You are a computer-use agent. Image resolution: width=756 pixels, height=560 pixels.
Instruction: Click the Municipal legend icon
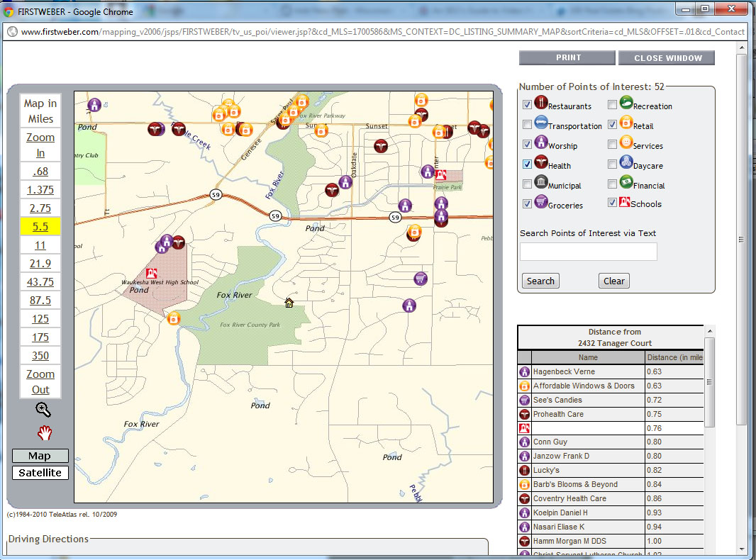[541, 181]
